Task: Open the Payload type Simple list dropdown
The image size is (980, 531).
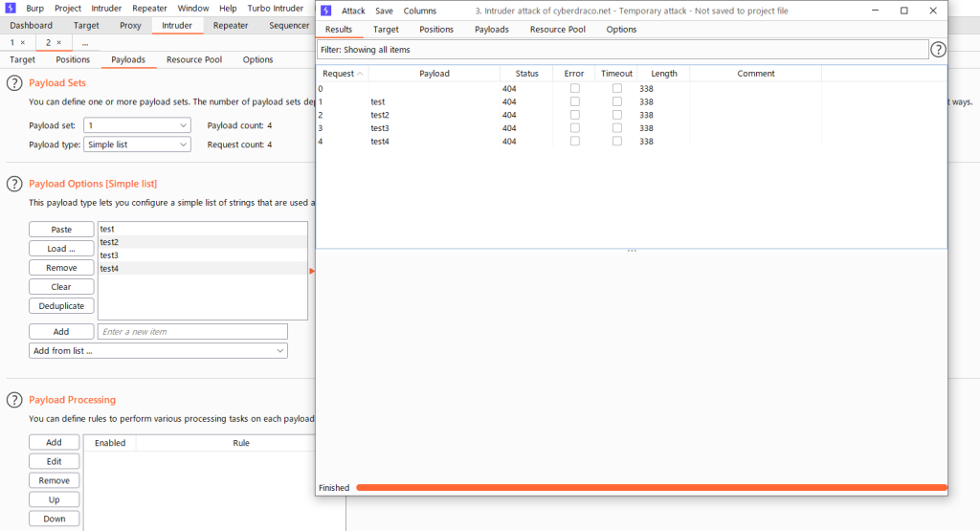Action: [x=137, y=144]
